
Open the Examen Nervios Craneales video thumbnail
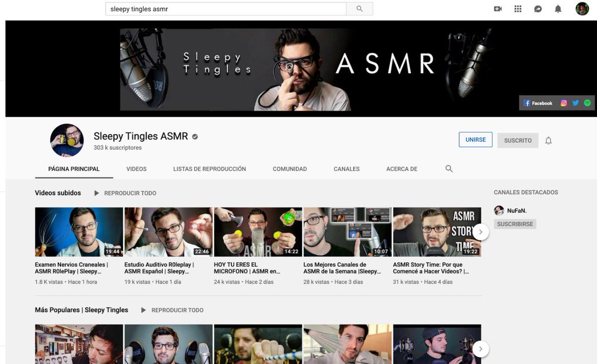[x=79, y=232]
